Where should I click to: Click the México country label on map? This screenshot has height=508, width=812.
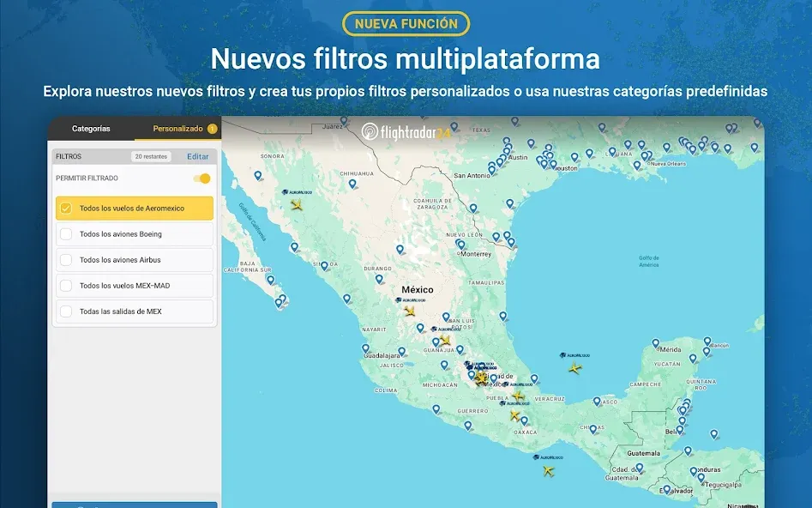point(418,290)
